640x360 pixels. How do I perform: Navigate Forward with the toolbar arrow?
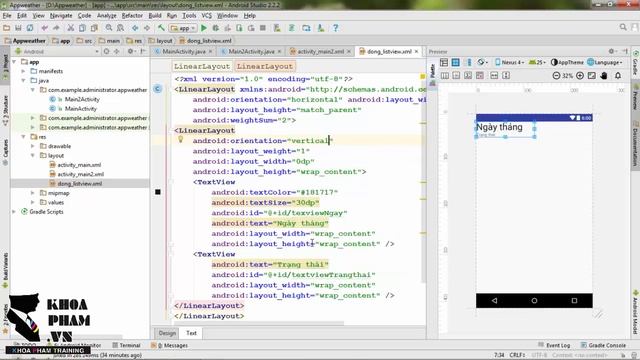tap(147, 28)
